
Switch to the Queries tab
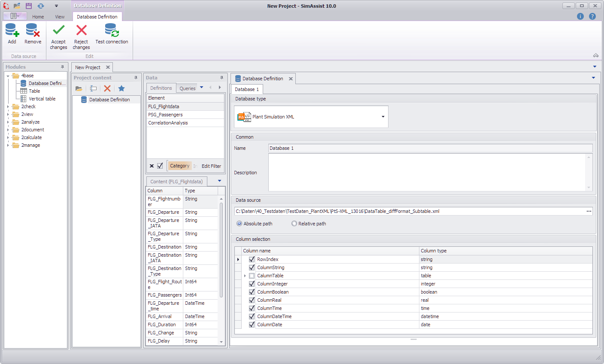tap(187, 88)
